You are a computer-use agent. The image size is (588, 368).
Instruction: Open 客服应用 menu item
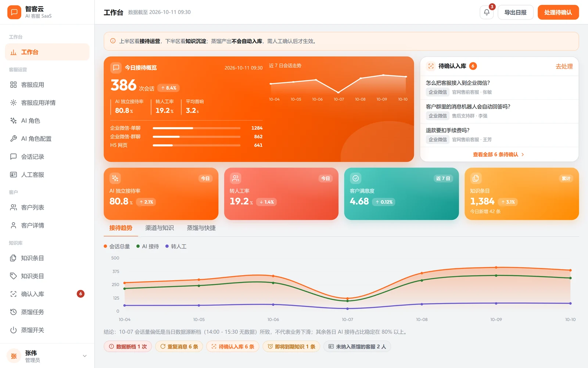tap(47, 85)
